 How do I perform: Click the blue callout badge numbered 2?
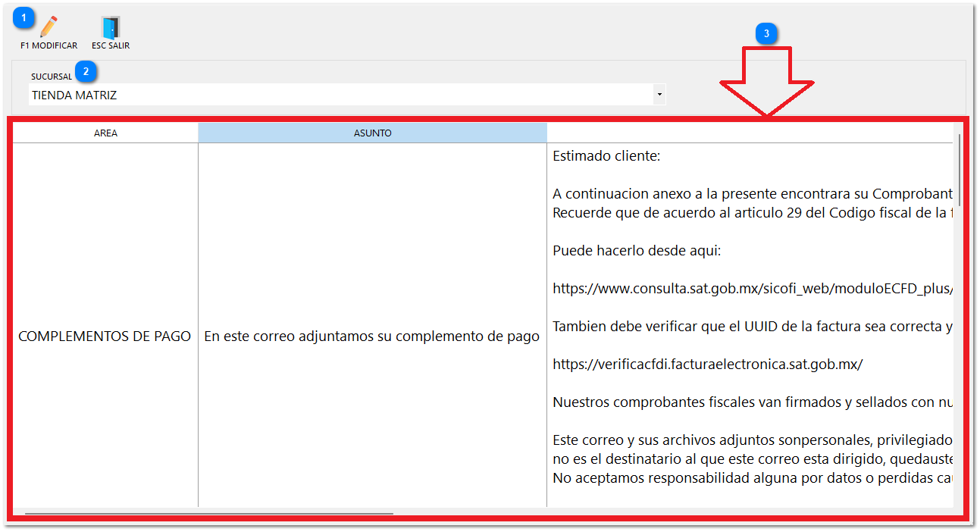pyautogui.click(x=86, y=71)
